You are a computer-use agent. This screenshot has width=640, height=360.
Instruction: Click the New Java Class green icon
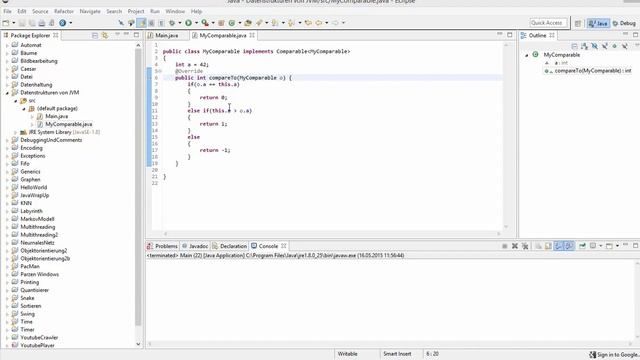pos(232,23)
